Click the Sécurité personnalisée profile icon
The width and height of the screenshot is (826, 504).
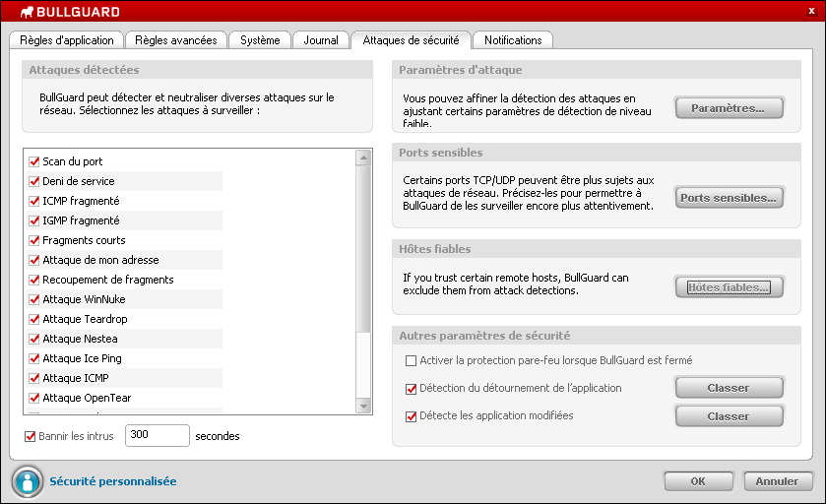(x=28, y=481)
